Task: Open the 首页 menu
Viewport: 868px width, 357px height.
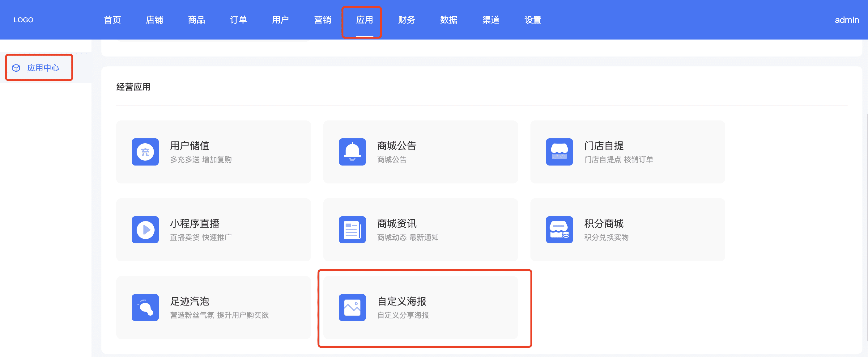Action: pyautogui.click(x=112, y=20)
